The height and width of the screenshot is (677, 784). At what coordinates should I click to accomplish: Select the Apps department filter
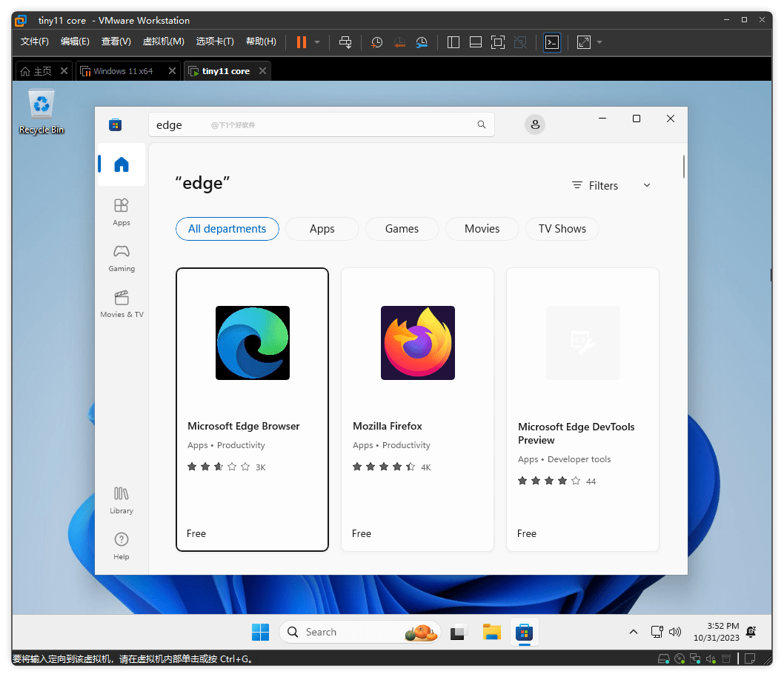point(322,229)
